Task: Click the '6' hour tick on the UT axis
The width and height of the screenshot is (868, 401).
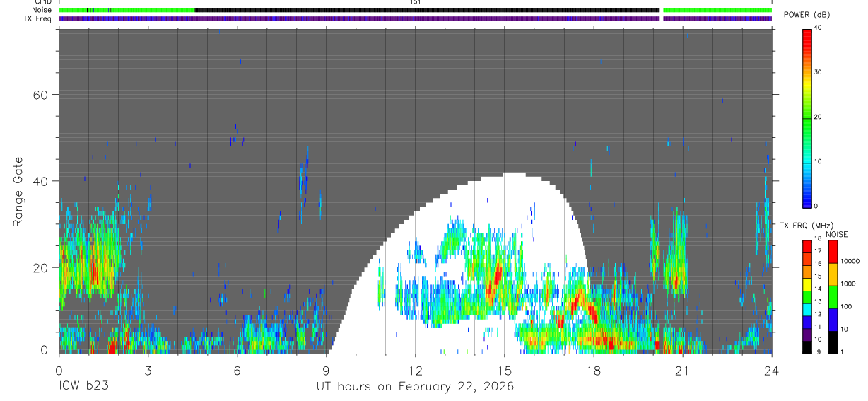Action: [237, 370]
